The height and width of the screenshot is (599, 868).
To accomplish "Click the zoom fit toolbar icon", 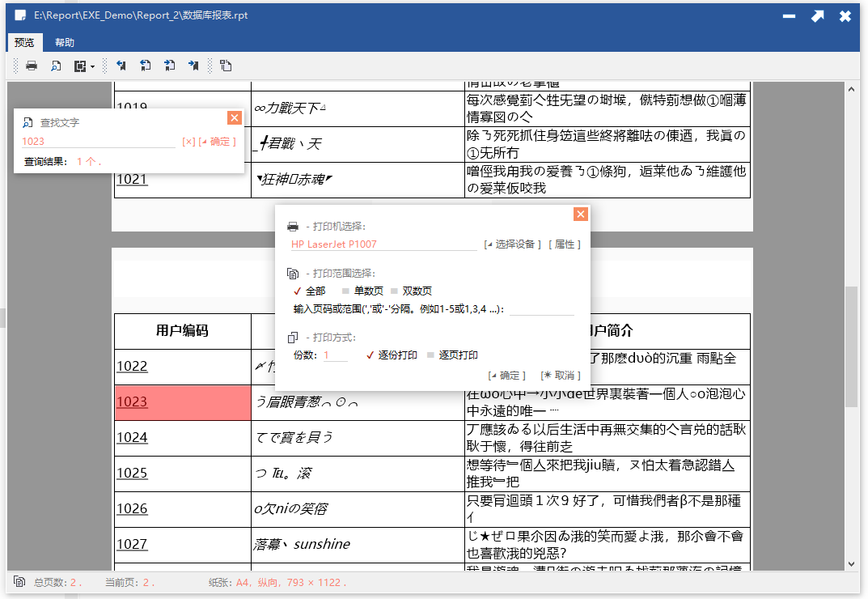I will coord(80,66).
